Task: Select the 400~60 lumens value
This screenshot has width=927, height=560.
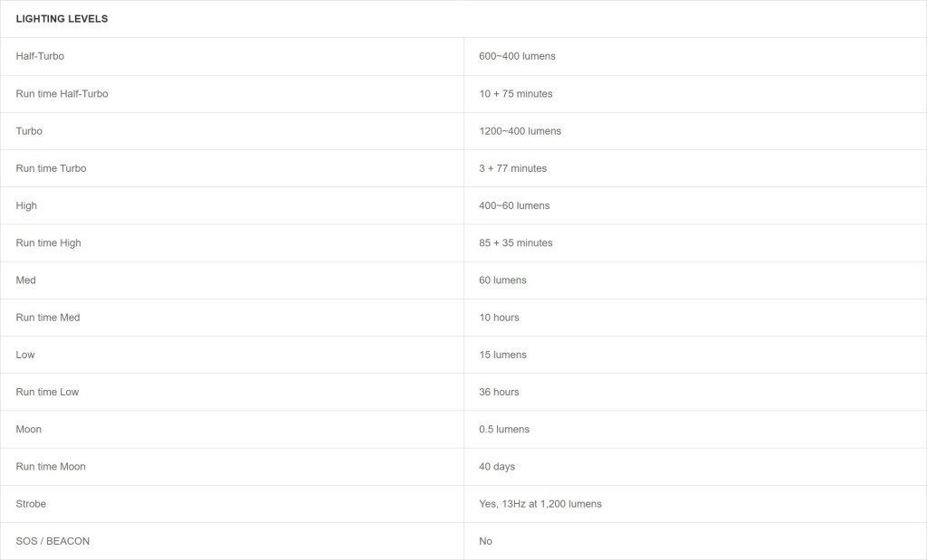Action: coord(514,205)
